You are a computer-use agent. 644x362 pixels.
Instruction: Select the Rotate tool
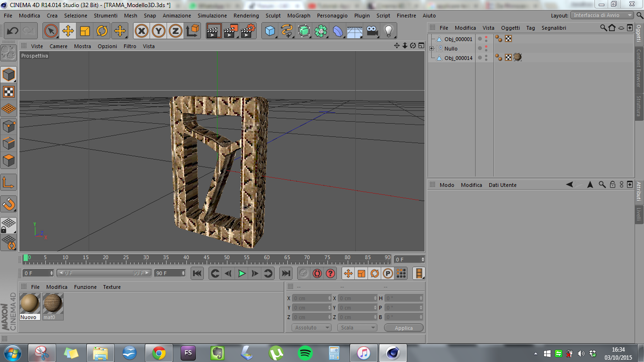tap(102, 31)
